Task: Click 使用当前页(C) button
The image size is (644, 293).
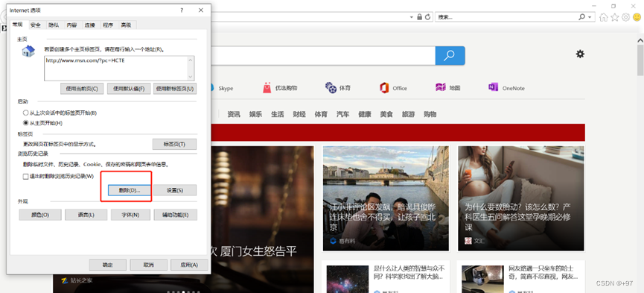Action: 82,89
